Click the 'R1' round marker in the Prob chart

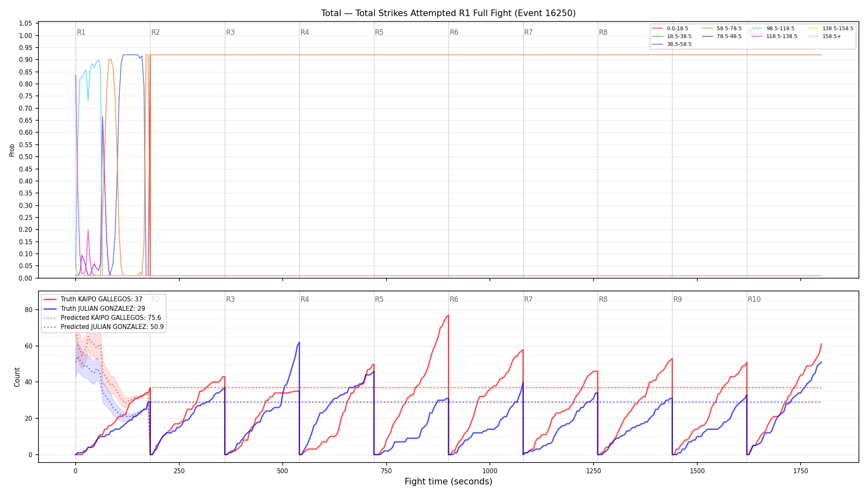81,32
